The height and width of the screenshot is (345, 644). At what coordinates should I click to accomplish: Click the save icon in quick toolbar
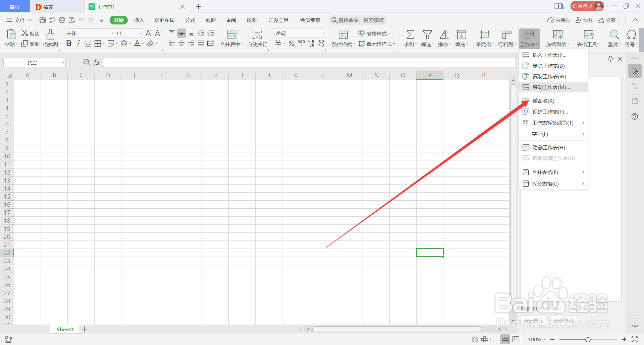(43, 20)
